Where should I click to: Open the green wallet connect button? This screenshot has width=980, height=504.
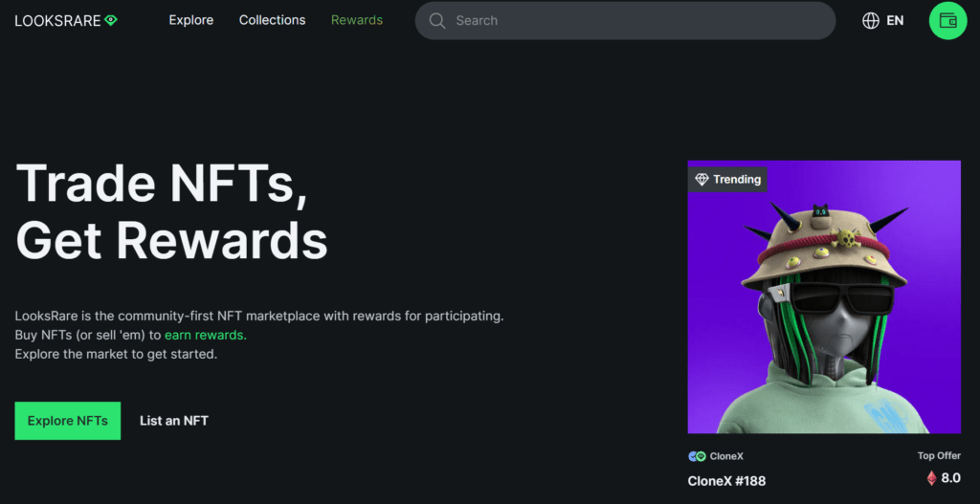click(x=947, y=20)
